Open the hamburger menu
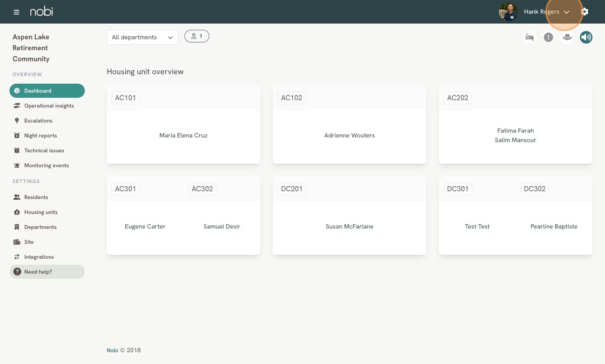Screen dimensions: 605x364 pyautogui.click(x=16, y=12)
